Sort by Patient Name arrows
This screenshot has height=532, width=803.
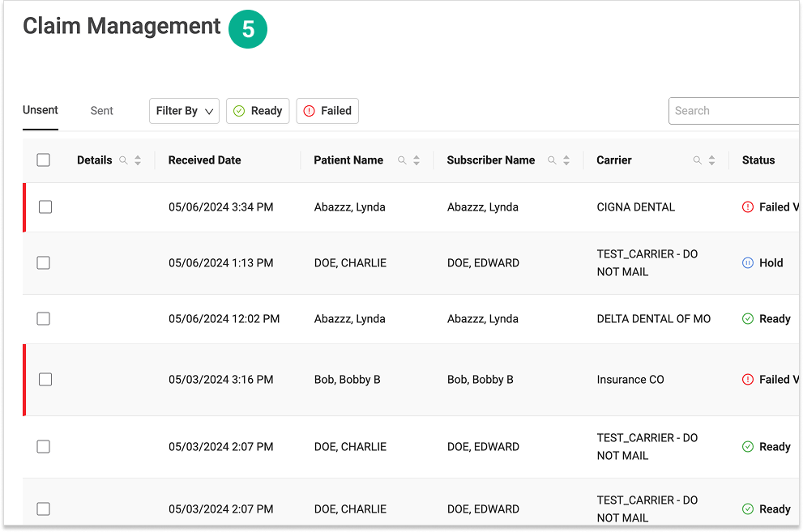tap(416, 160)
